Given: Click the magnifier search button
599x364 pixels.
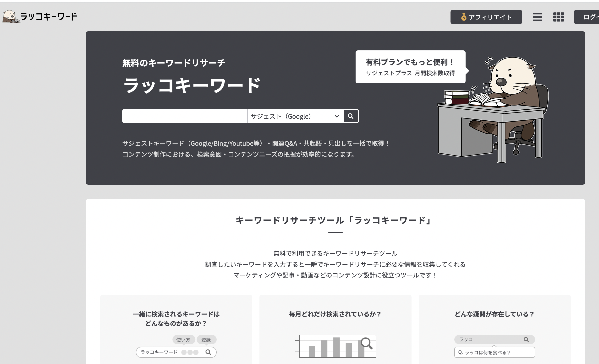Looking at the screenshot, I should 350,116.
